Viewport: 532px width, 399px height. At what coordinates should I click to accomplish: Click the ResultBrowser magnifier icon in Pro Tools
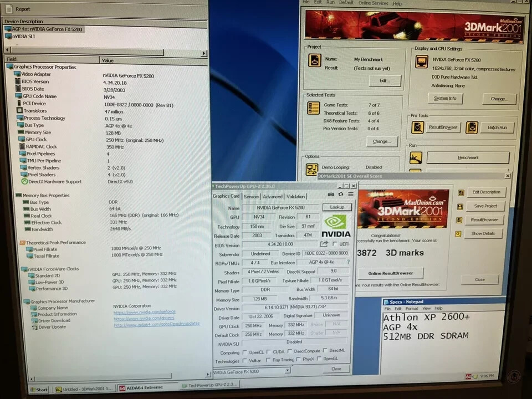[x=417, y=127]
